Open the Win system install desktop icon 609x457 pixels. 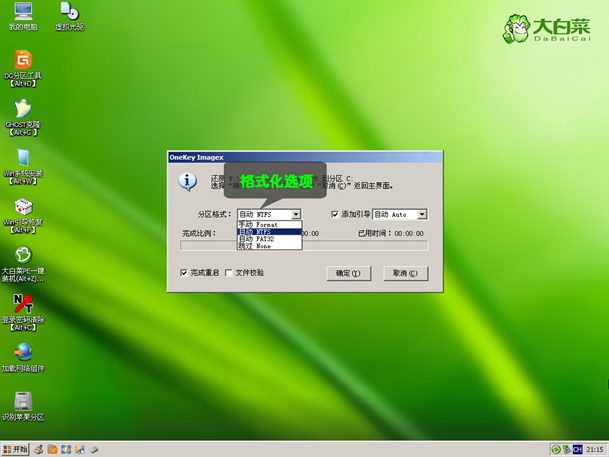[22, 158]
